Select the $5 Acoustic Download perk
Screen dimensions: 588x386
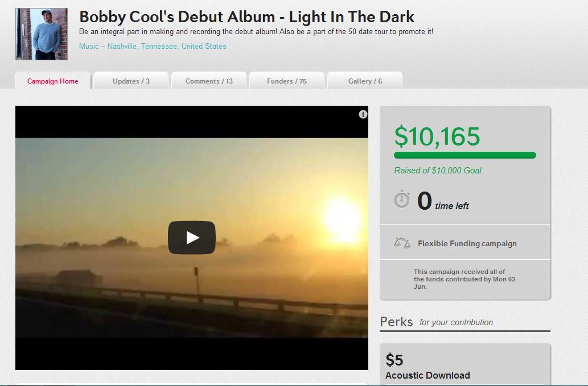click(465, 364)
